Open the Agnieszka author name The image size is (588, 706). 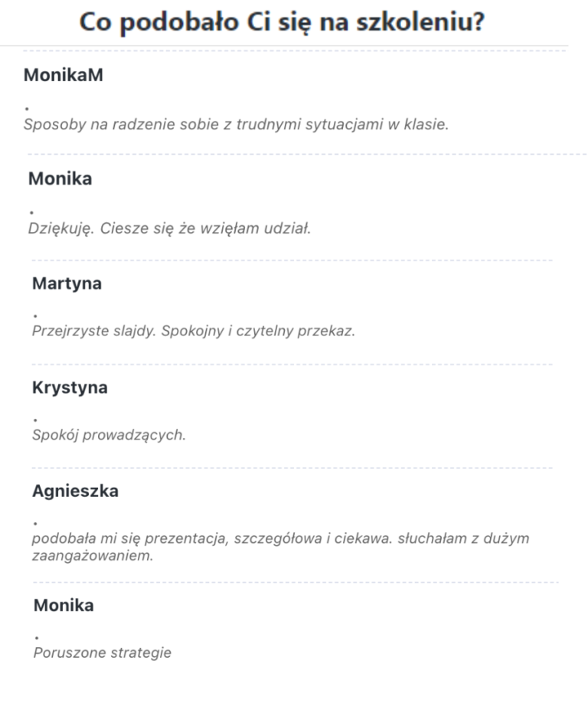point(75,492)
